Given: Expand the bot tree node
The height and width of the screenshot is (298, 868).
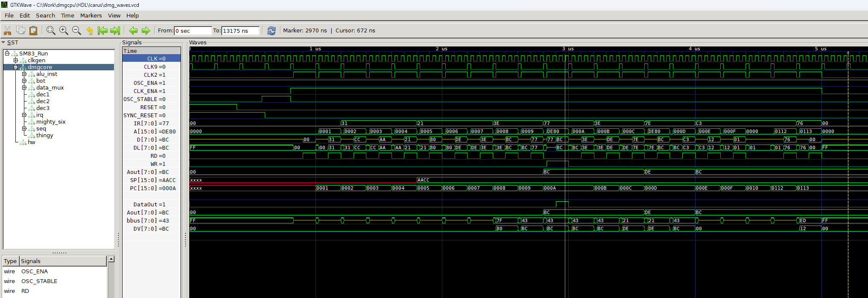Looking at the screenshot, I should [x=24, y=81].
